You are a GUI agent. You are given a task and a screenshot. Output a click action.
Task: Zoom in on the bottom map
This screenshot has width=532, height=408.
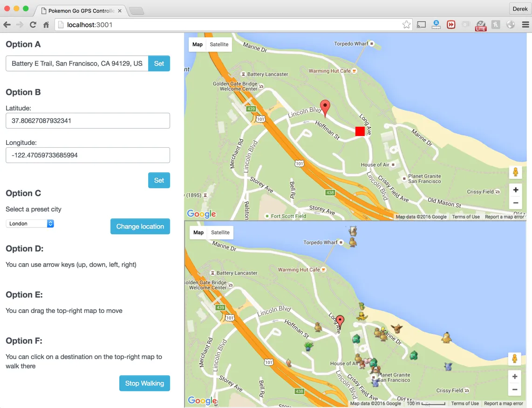pyautogui.click(x=515, y=376)
